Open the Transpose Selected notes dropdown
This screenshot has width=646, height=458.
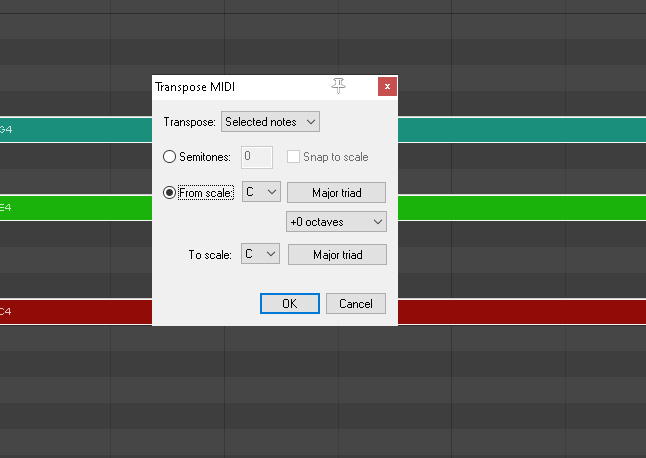coord(270,122)
